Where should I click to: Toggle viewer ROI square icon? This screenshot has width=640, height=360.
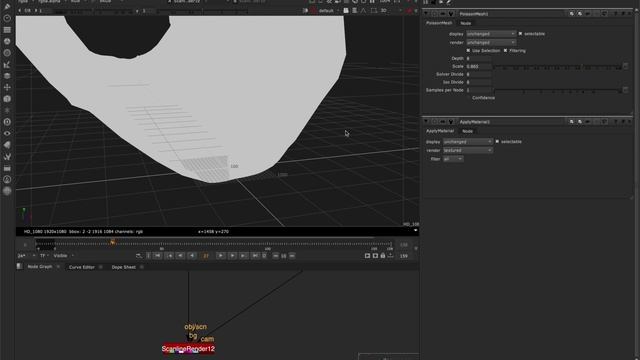(x=374, y=11)
